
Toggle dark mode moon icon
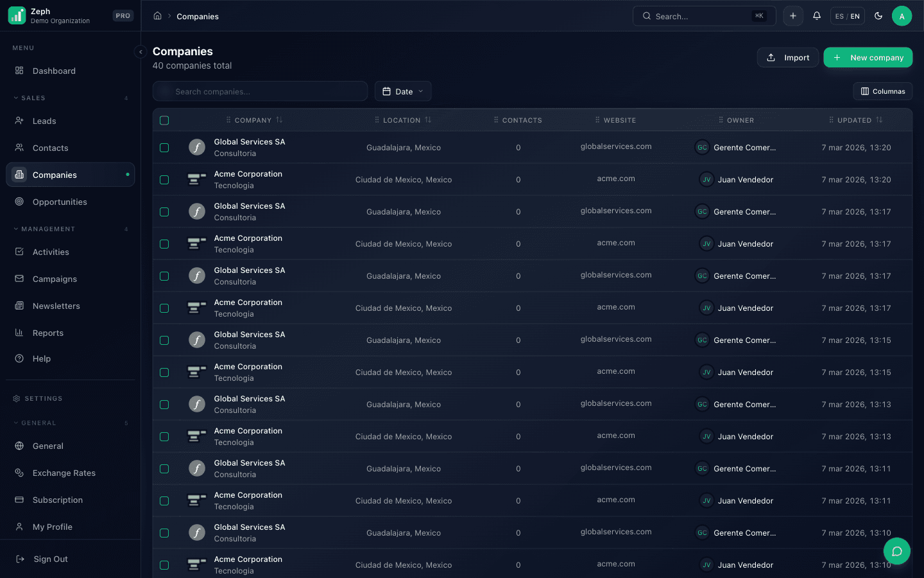[878, 16]
